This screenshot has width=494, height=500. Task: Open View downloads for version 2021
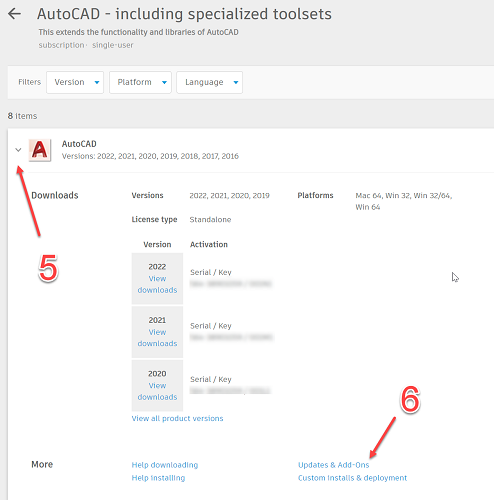coord(157,338)
